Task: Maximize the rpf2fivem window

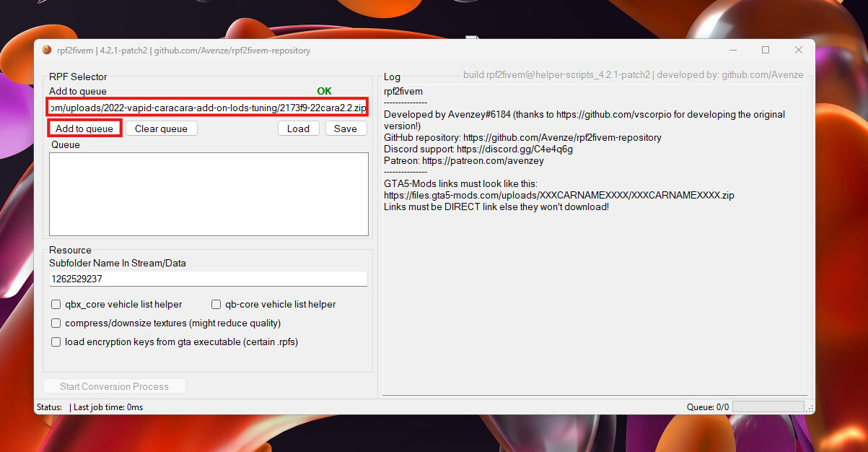Action: [766, 50]
